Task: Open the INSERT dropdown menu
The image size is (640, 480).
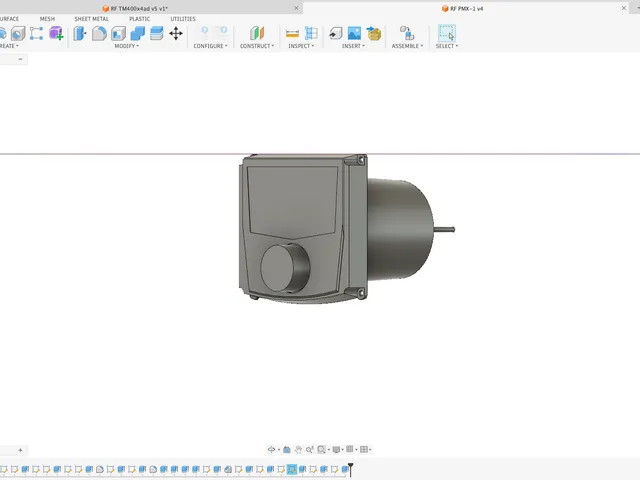Action: [353, 46]
